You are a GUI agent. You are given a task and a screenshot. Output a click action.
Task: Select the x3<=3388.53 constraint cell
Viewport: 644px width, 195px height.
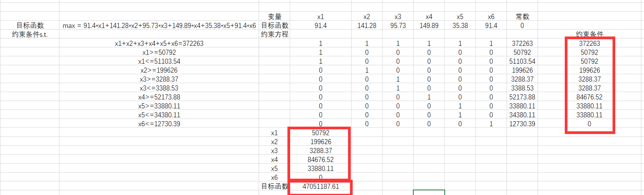tap(159, 88)
